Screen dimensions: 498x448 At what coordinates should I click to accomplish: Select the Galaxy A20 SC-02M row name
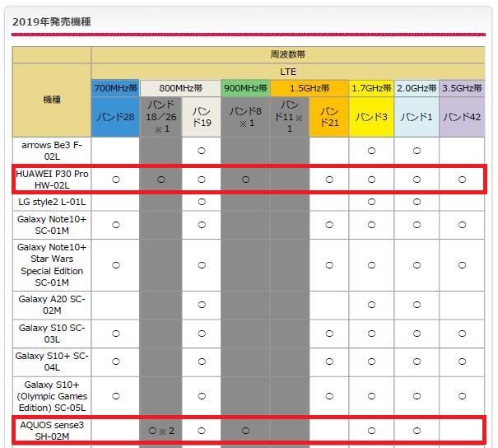[52, 305]
